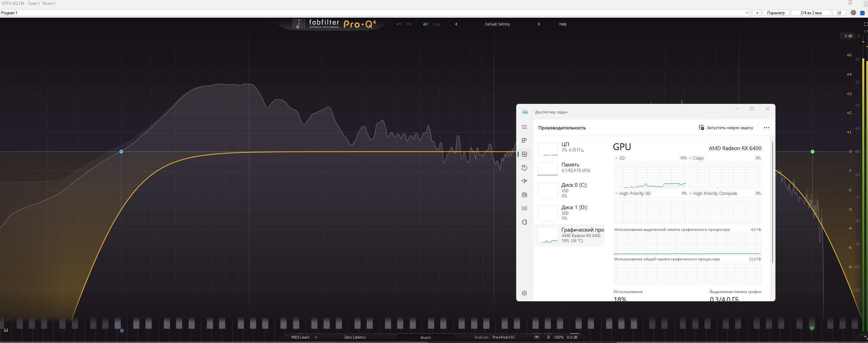Screen dimensions: 868x343
Task: Click the 0.0 dB output gain value
Action: click(572, 337)
